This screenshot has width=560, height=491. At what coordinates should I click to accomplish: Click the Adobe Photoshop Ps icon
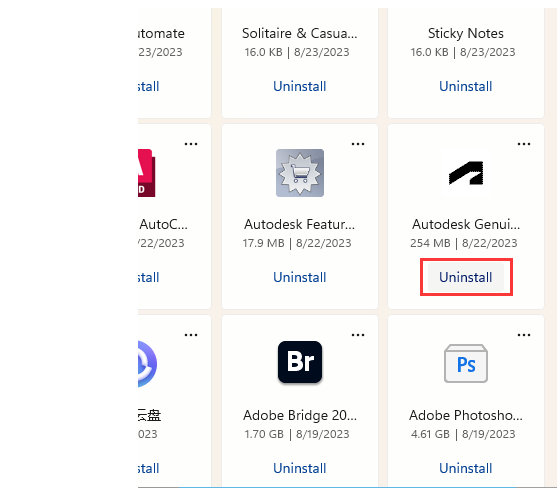[x=466, y=363]
